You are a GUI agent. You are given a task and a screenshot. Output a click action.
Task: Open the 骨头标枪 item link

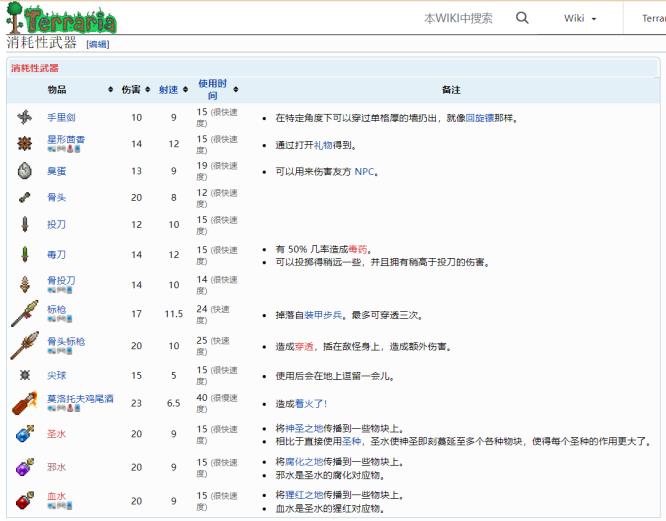[x=66, y=341]
